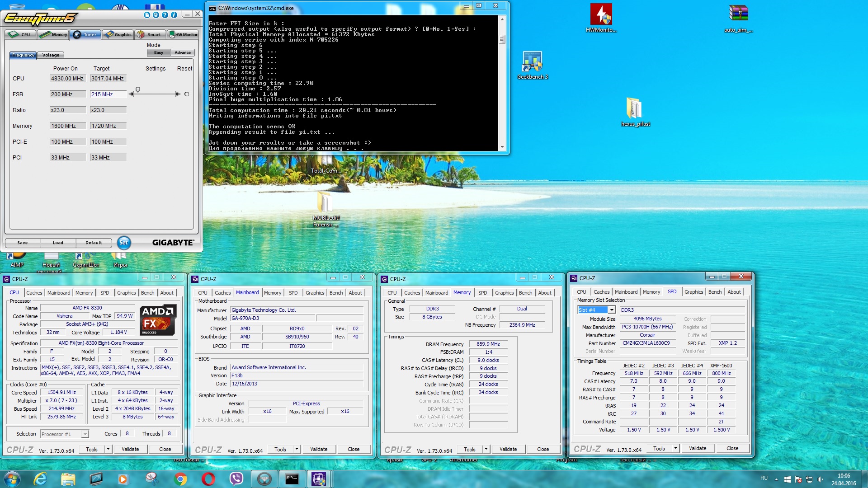Open EasyTune6 Memory tab
868x488 pixels.
(x=53, y=34)
